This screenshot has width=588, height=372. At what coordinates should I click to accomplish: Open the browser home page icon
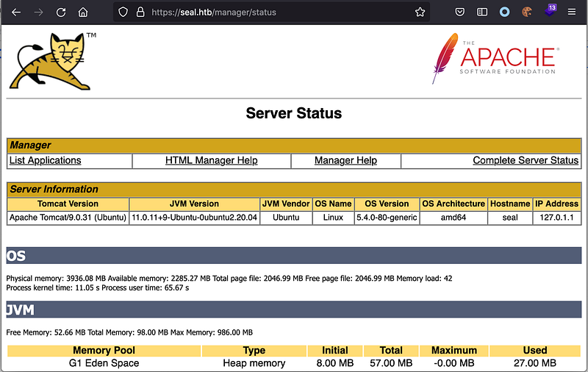(83, 12)
